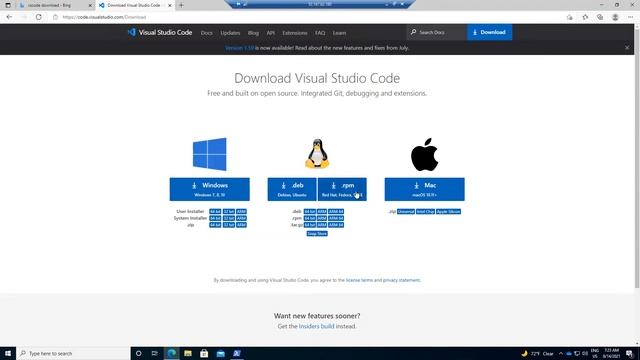
Task: Open the browser profile icon
Action: (615, 17)
